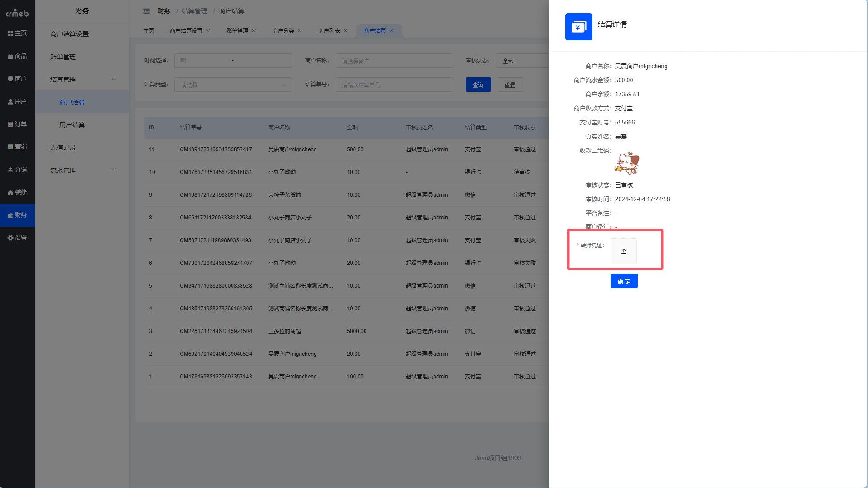Open the 结算类型 dropdown
868x488 pixels.
click(233, 85)
